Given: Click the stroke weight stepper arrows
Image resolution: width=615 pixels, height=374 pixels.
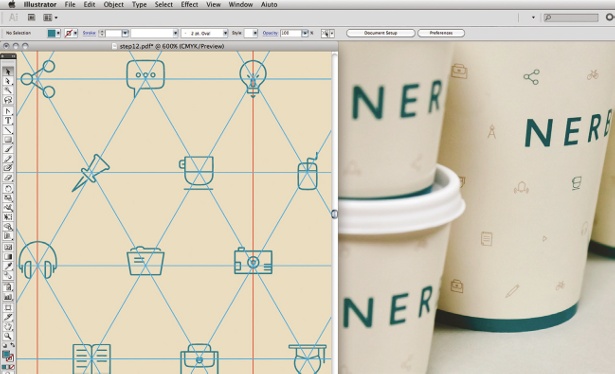Looking at the screenshot, I should point(102,33).
